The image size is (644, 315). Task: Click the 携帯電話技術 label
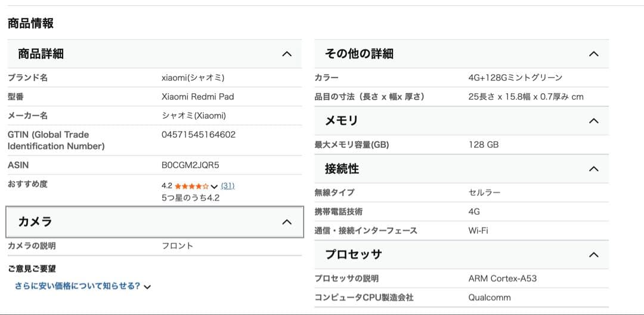point(339,212)
